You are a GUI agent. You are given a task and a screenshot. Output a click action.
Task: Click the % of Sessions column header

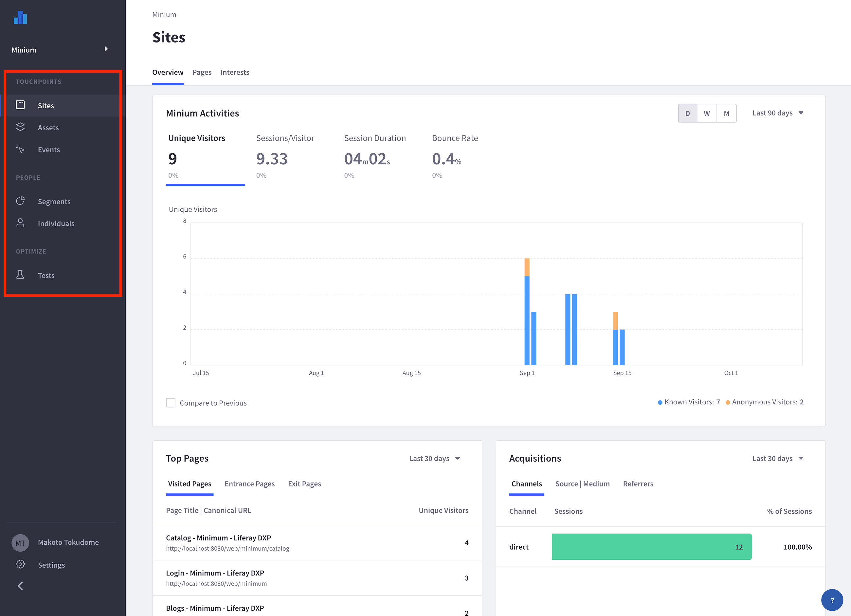point(789,511)
